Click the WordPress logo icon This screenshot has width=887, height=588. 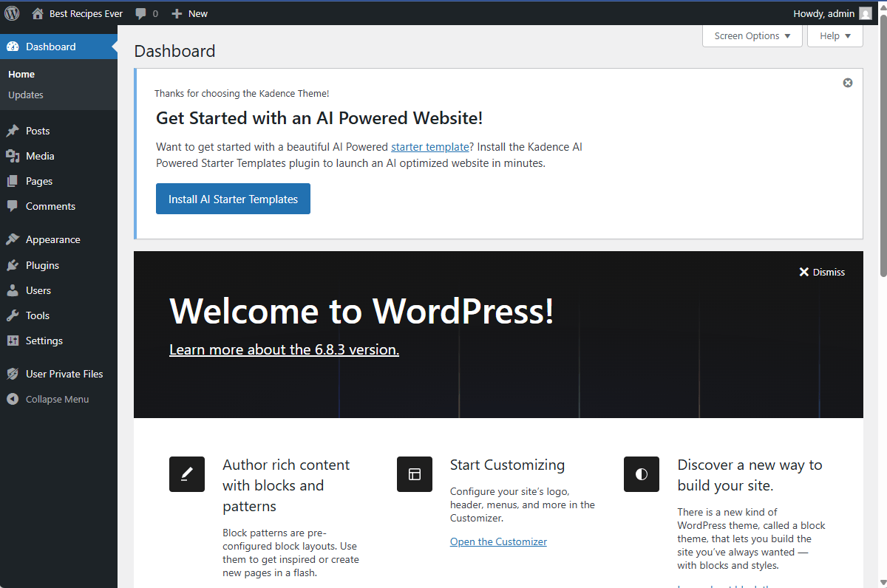tap(13, 13)
